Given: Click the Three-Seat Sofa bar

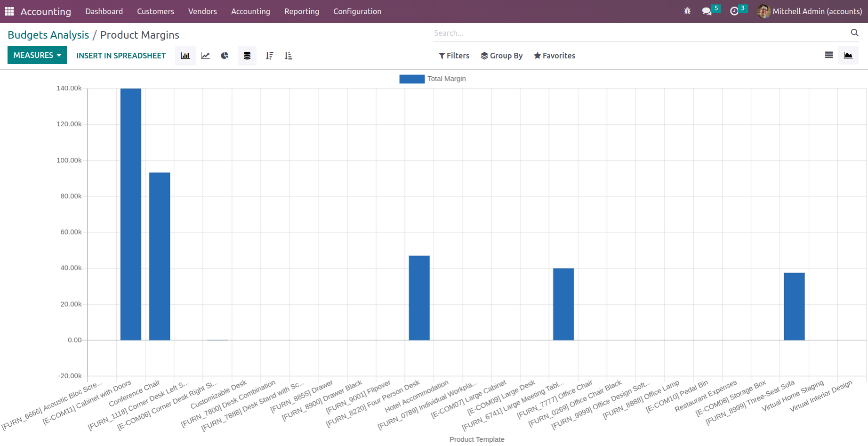Looking at the screenshot, I should [794, 307].
